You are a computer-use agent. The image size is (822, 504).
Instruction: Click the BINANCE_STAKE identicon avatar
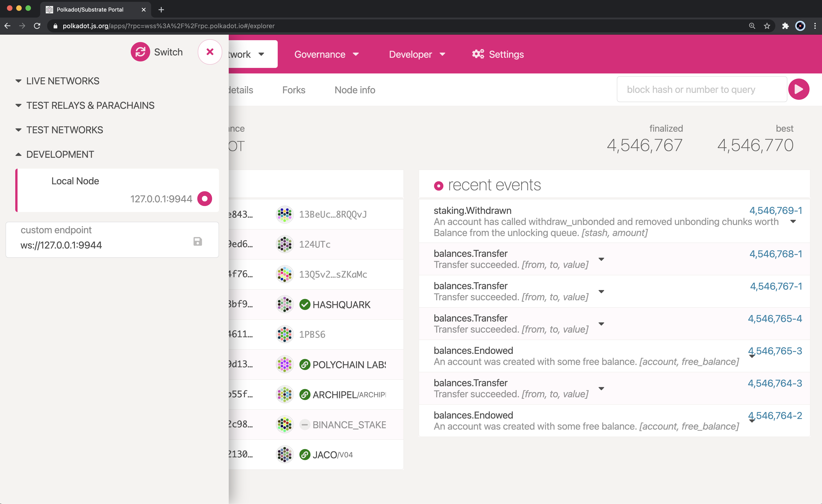285,425
